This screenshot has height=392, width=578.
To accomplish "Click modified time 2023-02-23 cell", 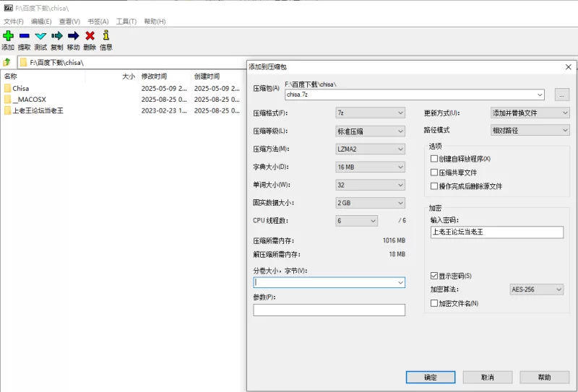I will click(164, 110).
